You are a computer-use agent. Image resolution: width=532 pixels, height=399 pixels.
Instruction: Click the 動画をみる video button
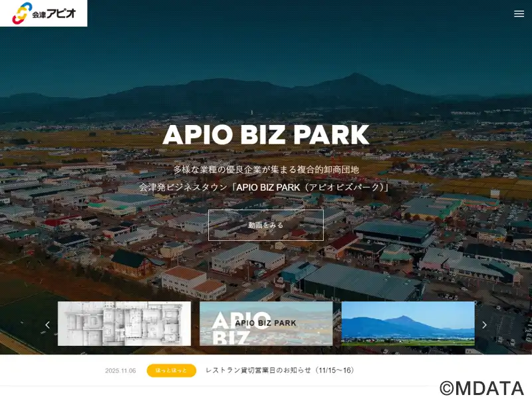pyautogui.click(x=265, y=225)
